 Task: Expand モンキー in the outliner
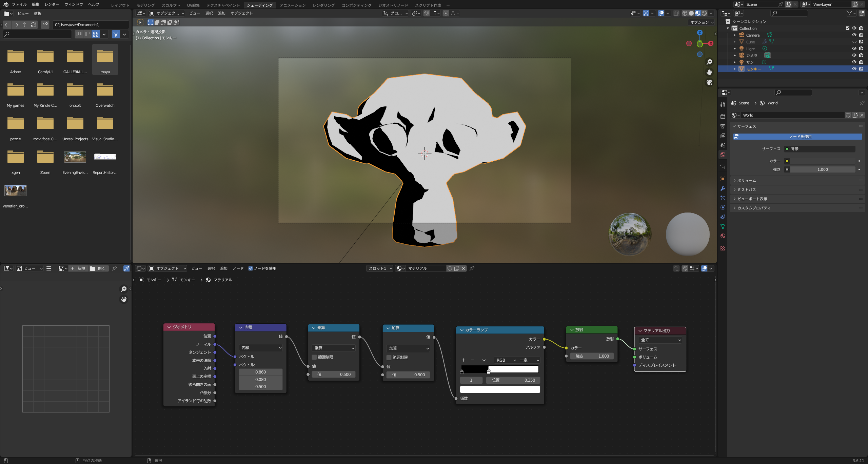point(735,69)
